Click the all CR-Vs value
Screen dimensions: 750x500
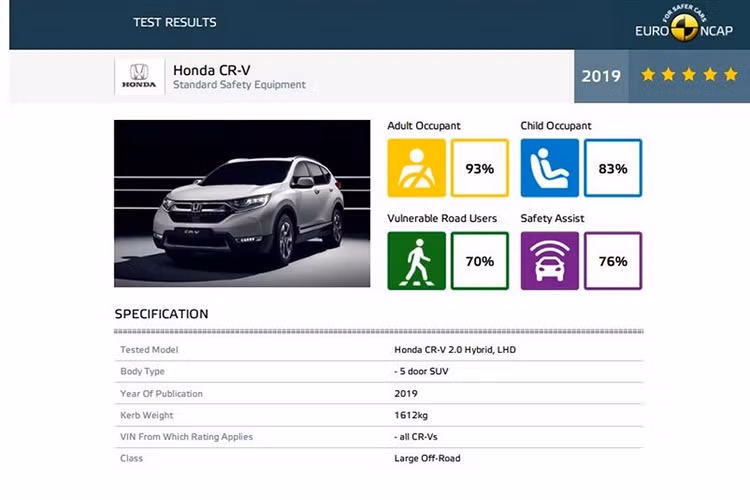point(416,437)
